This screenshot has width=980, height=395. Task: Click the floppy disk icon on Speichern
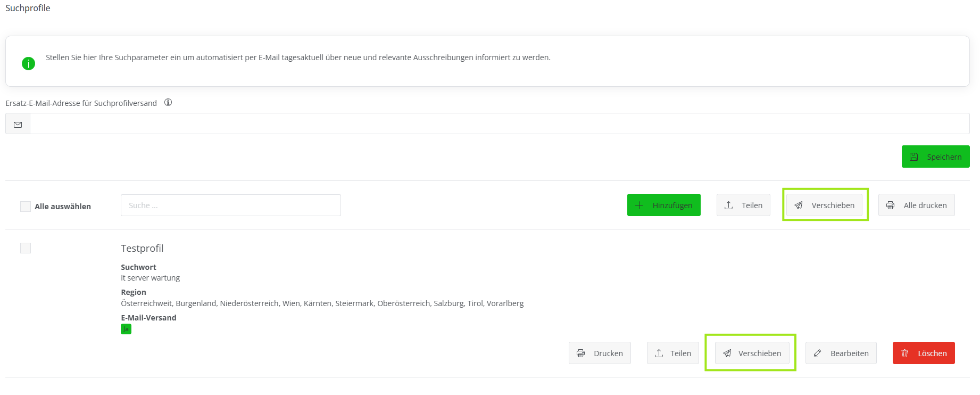point(914,157)
